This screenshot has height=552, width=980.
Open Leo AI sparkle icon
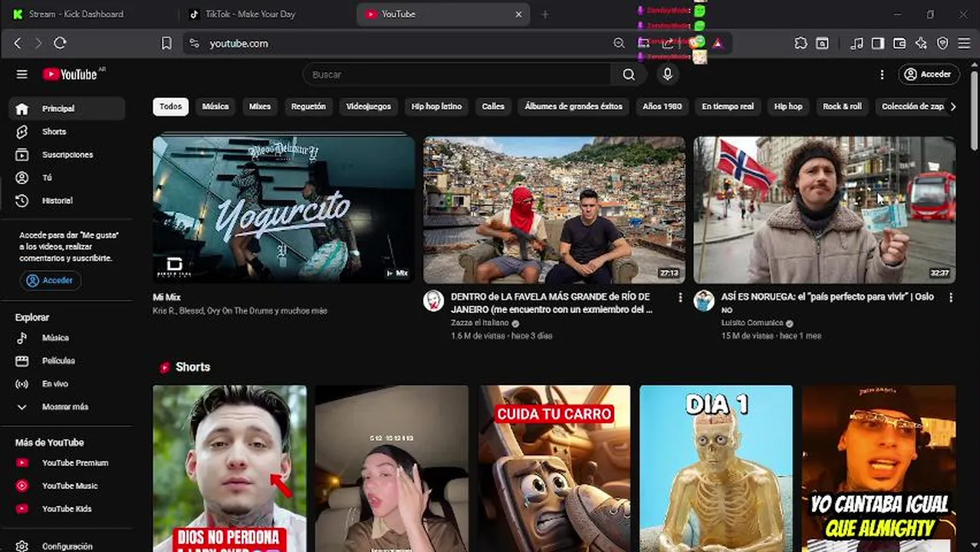pyautogui.click(x=921, y=44)
